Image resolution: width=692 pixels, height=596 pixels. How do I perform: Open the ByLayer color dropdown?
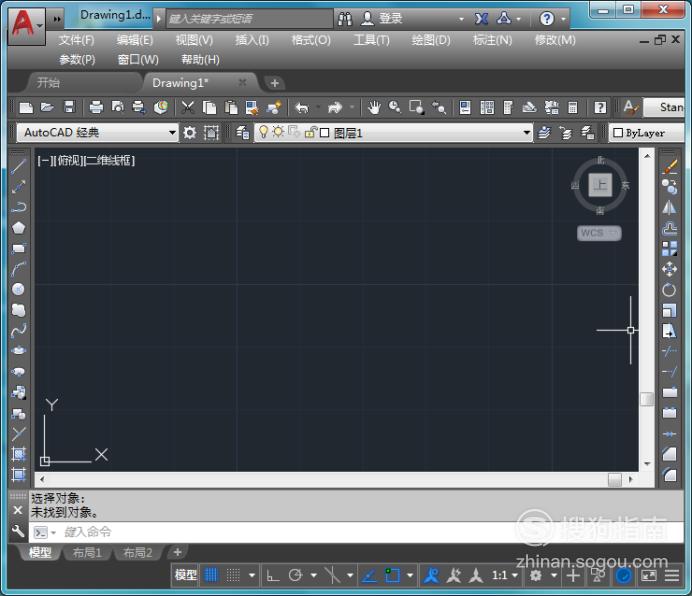pyautogui.click(x=647, y=133)
